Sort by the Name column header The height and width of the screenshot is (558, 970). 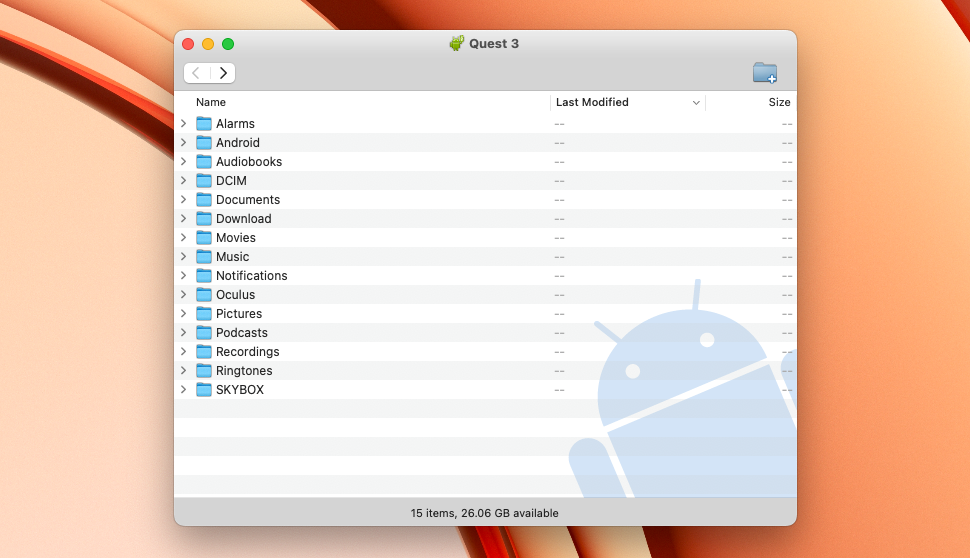pyautogui.click(x=211, y=102)
